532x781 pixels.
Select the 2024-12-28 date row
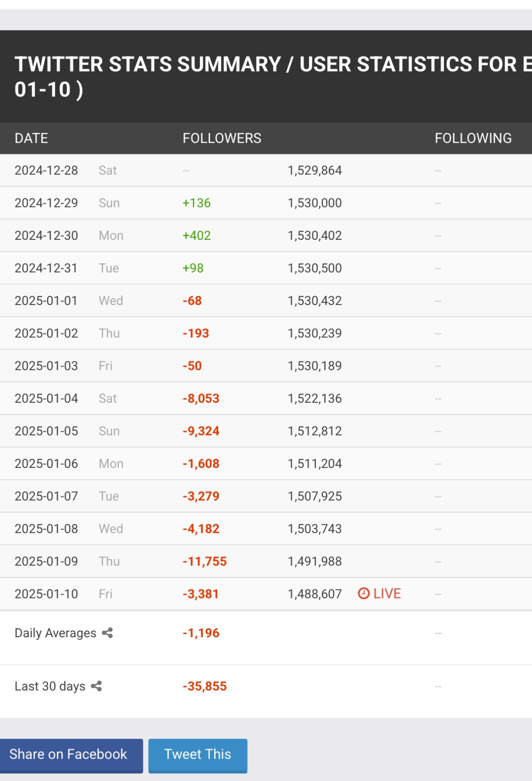[46, 171]
